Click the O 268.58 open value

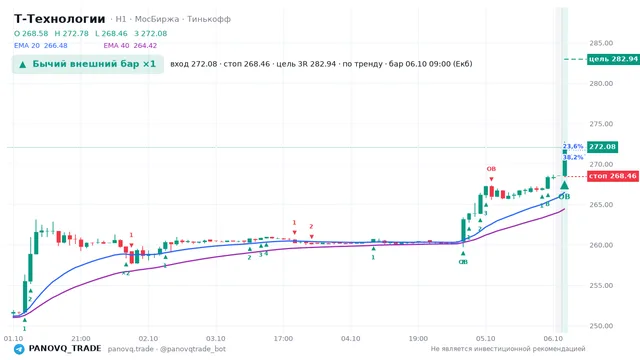pyautogui.click(x=31, y=33)
